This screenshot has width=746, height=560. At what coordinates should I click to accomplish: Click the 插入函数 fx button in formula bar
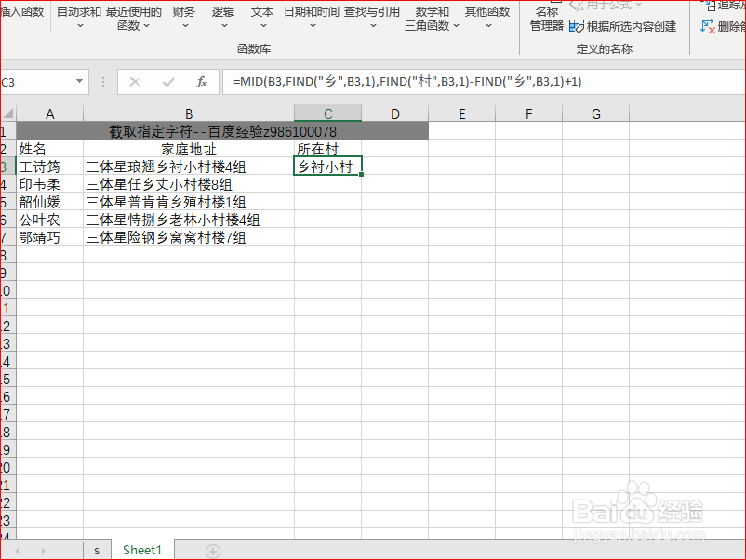(201, 82)
